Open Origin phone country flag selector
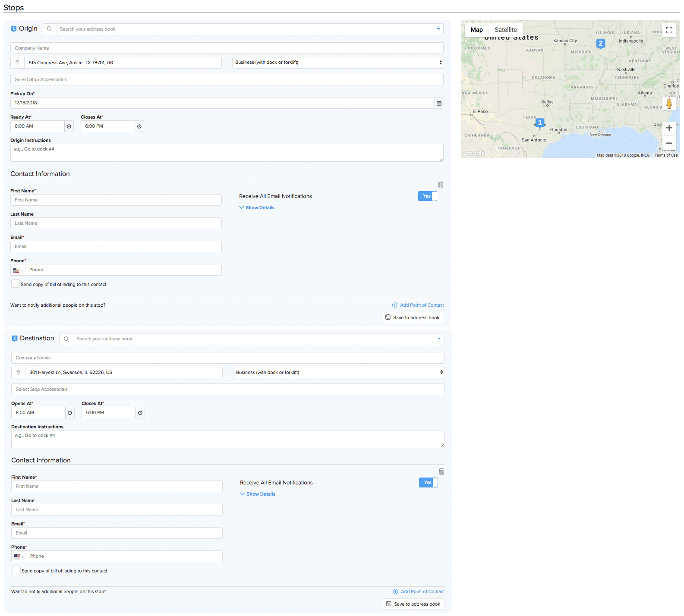The width and height of the screenshot is (684, 616). tap(18, 270)
